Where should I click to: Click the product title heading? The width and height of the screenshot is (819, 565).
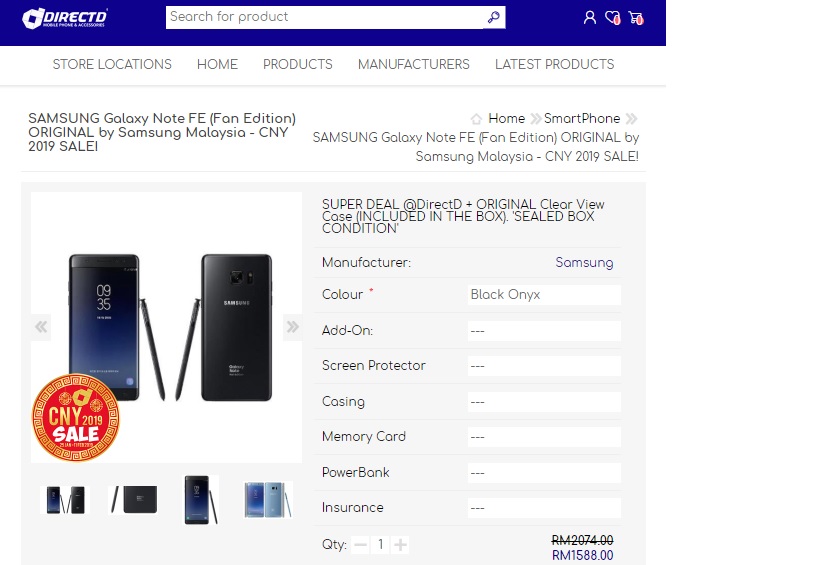coord(162,132)
